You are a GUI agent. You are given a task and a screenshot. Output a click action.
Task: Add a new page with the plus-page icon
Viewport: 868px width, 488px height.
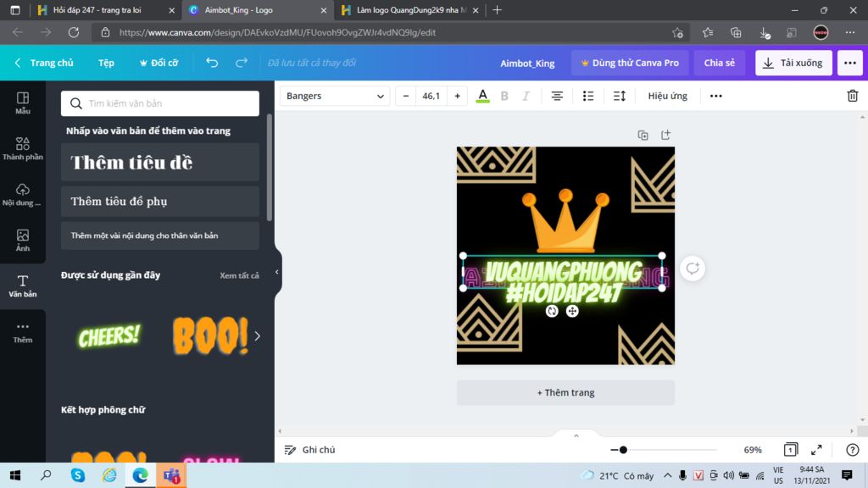665,135
